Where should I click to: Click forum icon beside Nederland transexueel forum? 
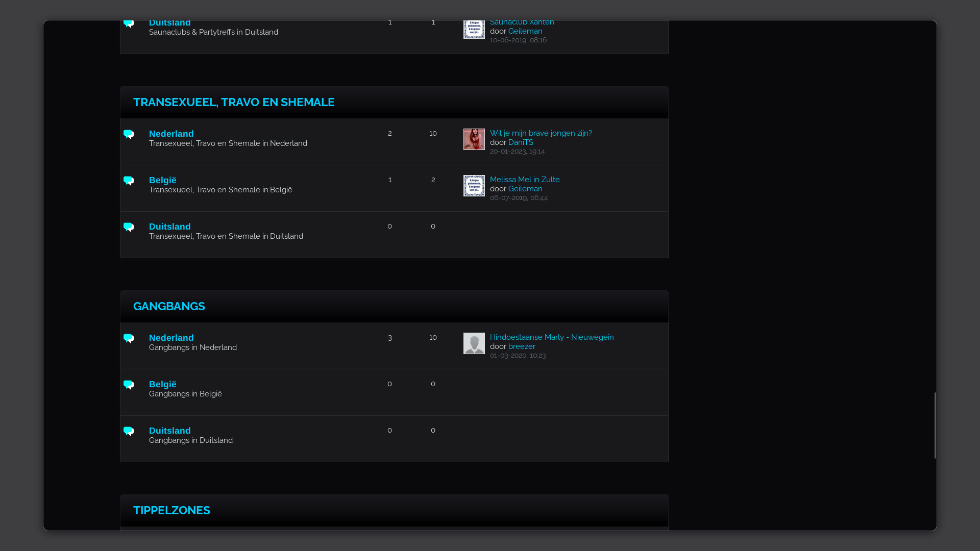129,134
